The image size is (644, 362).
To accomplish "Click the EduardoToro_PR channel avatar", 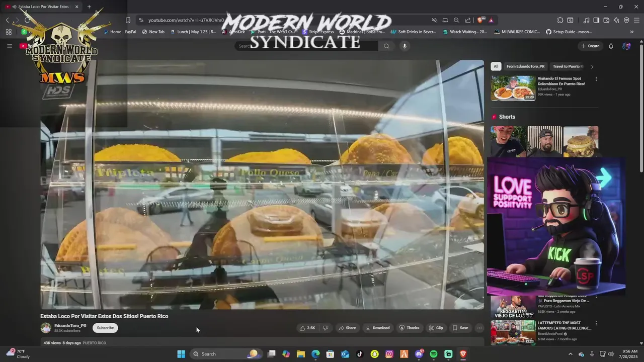I will (x=46, y=328).
